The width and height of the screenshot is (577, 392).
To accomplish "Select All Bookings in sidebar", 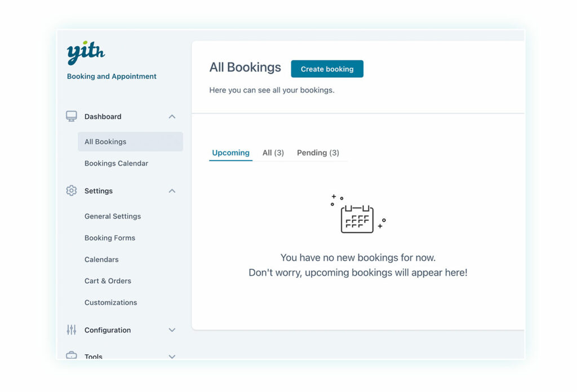I will [x=105, y=142].
